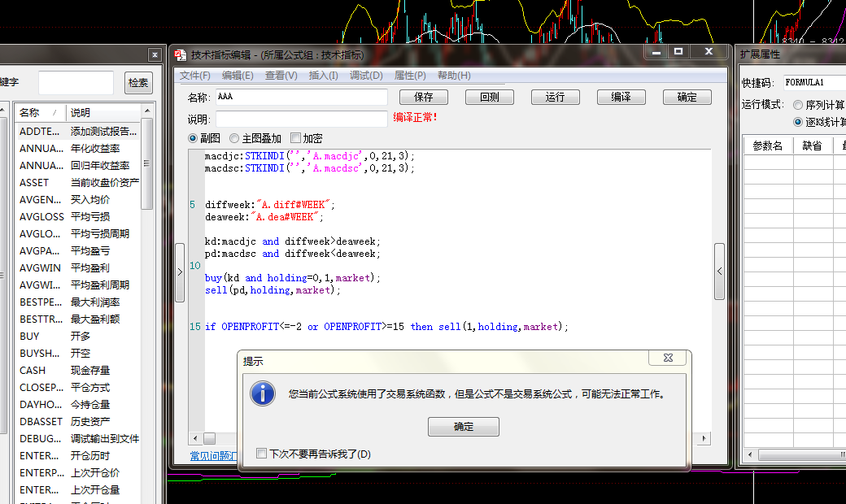The image size is (846, 504).
Task: Collapse right panel with arrow handle
Action: pos(719,272)
